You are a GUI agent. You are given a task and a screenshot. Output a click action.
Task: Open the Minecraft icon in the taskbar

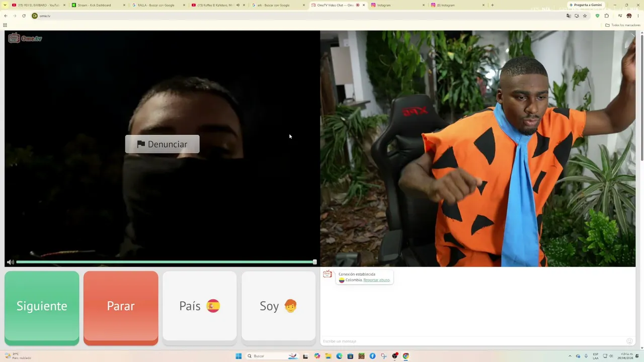(361, 356)
